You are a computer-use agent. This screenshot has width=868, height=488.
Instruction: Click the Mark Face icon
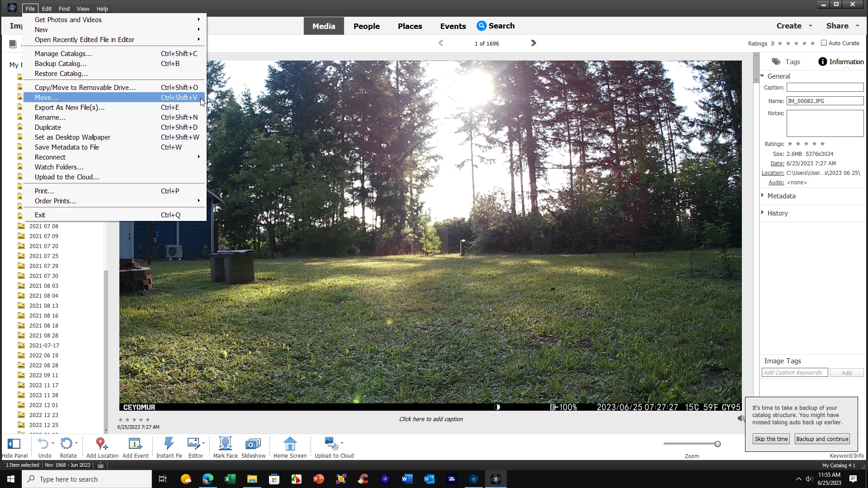click(225, 444)
